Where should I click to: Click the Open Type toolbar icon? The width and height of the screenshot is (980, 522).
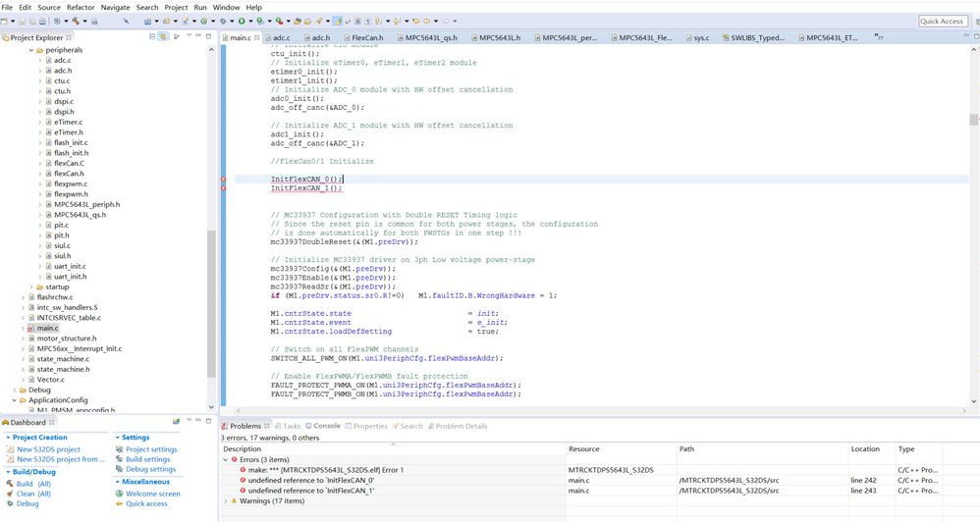tap(298, 22)
